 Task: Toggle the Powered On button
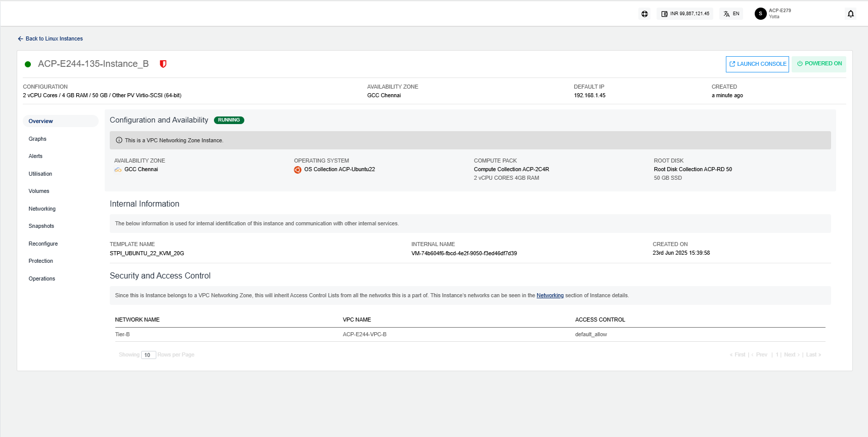tap(819, 64)
